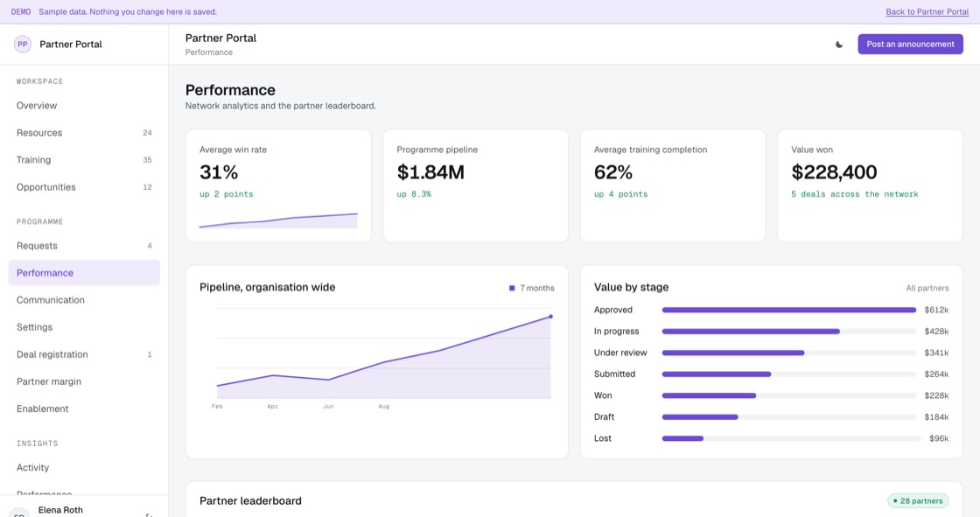Click the Opportunities count badge 12
The height and width of the screenshot is (517, 980).
pyautogui.click(x=147, y=187)
